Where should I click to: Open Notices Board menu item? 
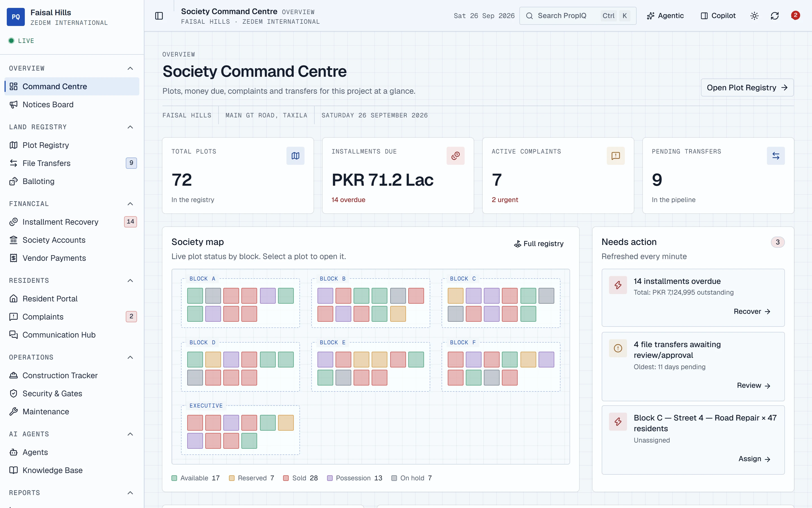click(x=72, y=104)
